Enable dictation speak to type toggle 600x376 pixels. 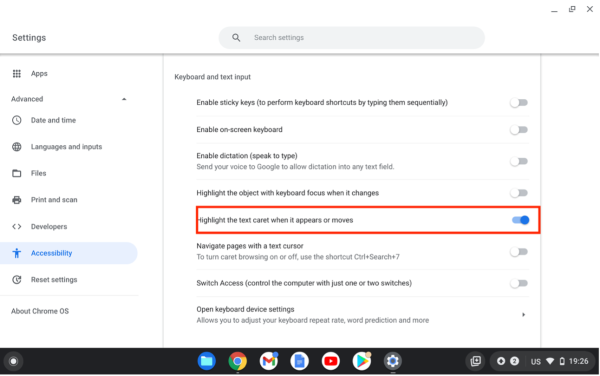[x=519, y=161]
